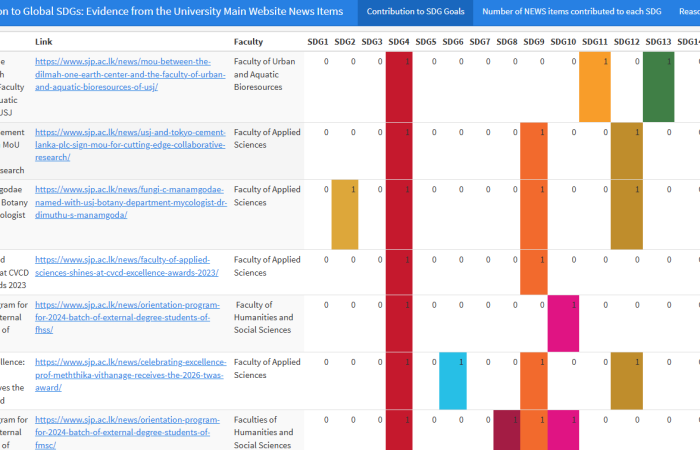Image resolution: width=700 pixels, height=450 pixels.
Task: Open the Contribution to SDG Goals tab
Action: [414, 13]
